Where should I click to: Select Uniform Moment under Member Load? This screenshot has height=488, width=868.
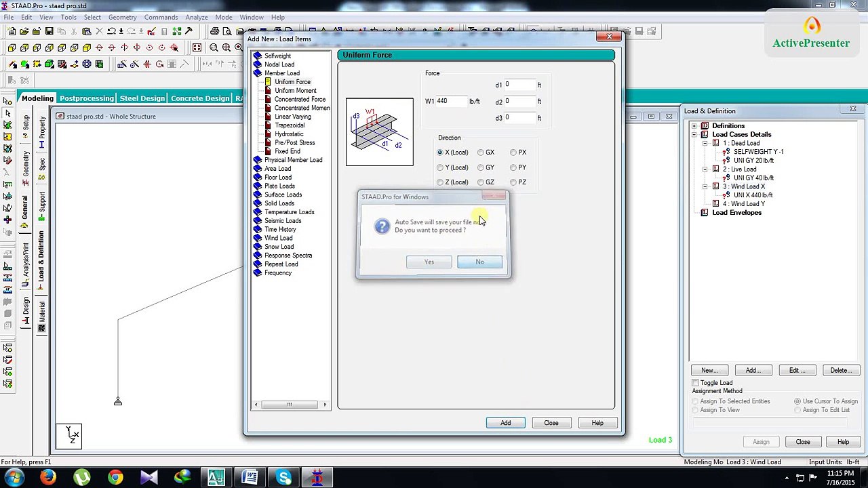point(296,91)
